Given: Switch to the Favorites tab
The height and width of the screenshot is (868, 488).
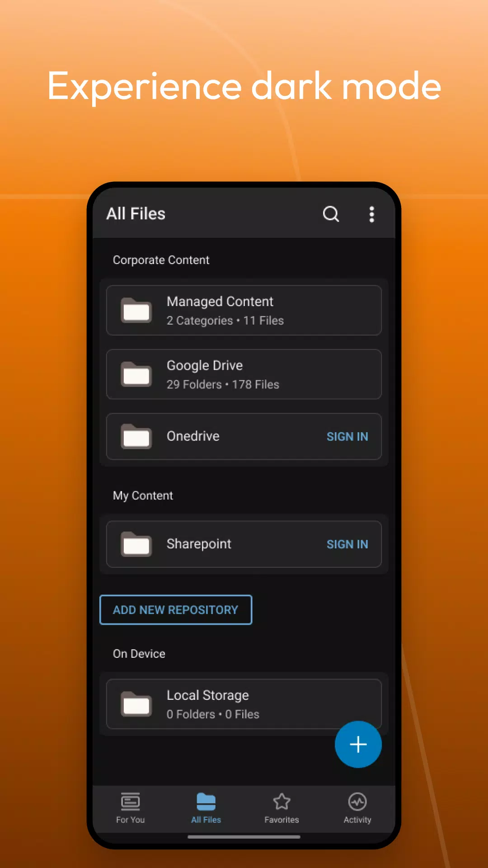Looking at the screenshot, I should coord(282,808).
